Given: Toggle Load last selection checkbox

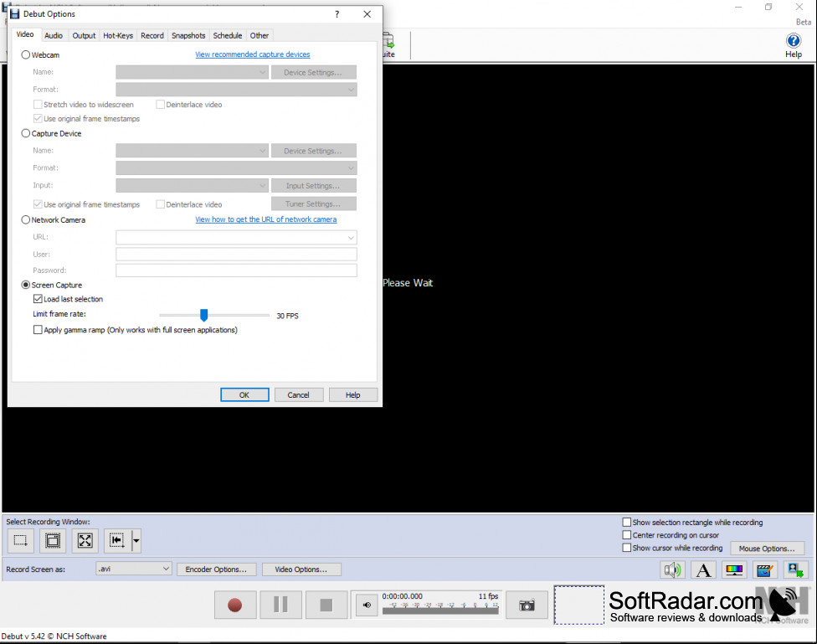Looking at the screenshot, I should (x=38, y=299).
